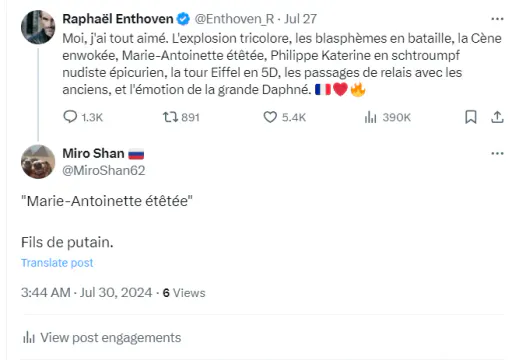The width and height of the screenshot is (512, 360).
Task: Click the Raphaël Enthoven display name
Action: (118, 19)
